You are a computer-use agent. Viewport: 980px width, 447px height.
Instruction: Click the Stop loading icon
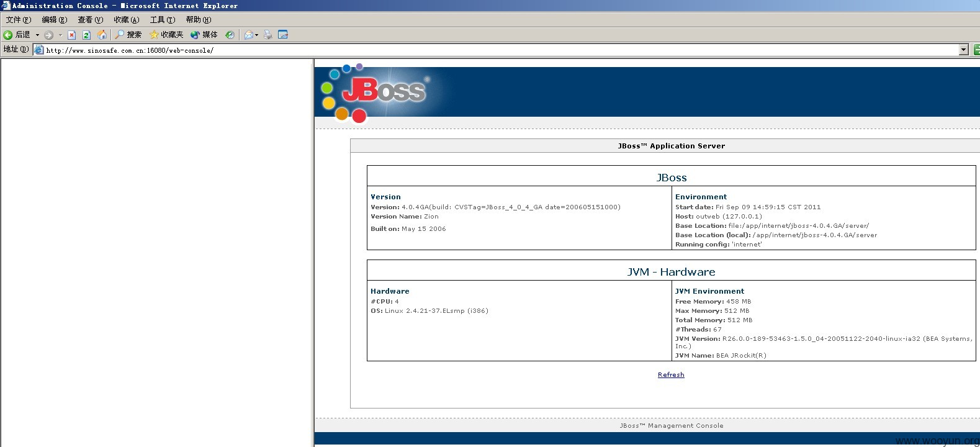point(71,35)
